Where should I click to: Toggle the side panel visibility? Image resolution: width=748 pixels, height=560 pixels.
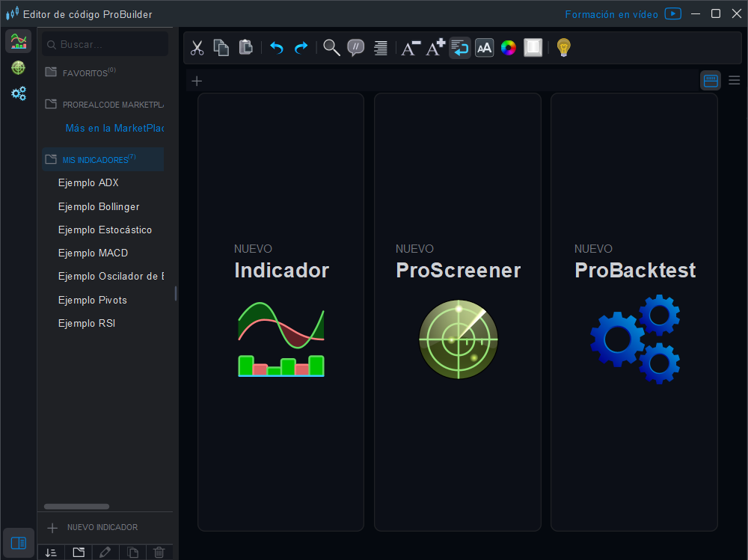click(x=19, y=543)
